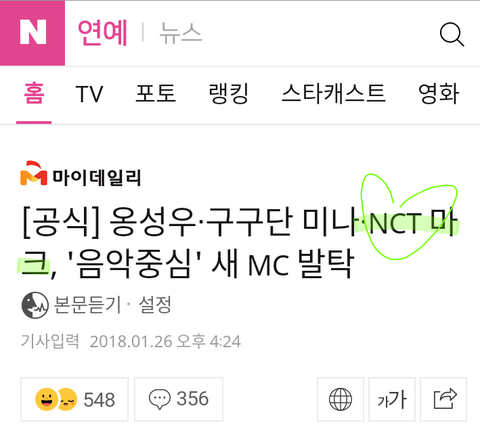The image size is (480, 442).
Task: Click the article headline about 음악중심 MC
Action: coord(239,242)
